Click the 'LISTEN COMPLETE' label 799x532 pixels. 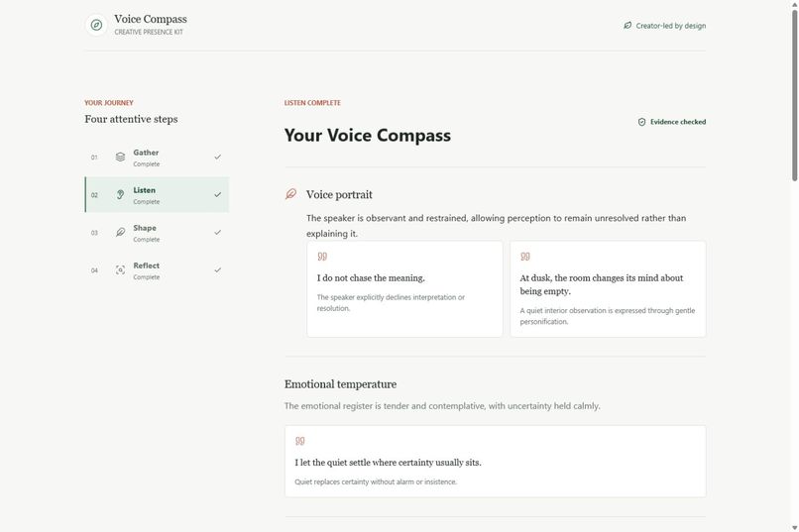[x=312, y=103]
